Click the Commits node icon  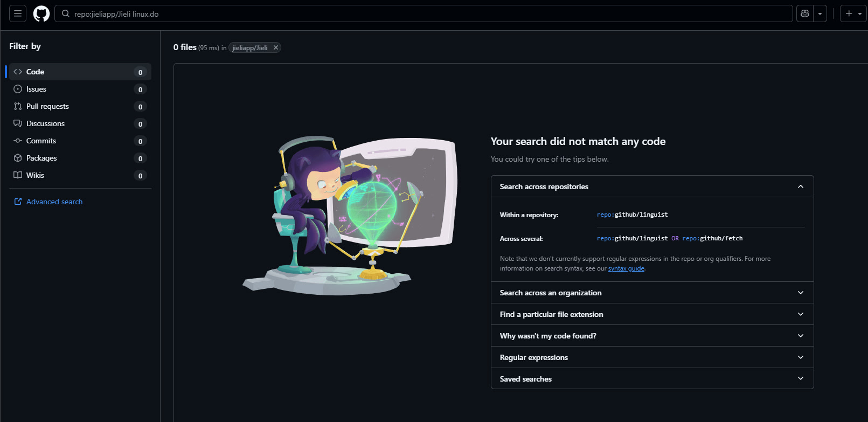pos(18,141)
